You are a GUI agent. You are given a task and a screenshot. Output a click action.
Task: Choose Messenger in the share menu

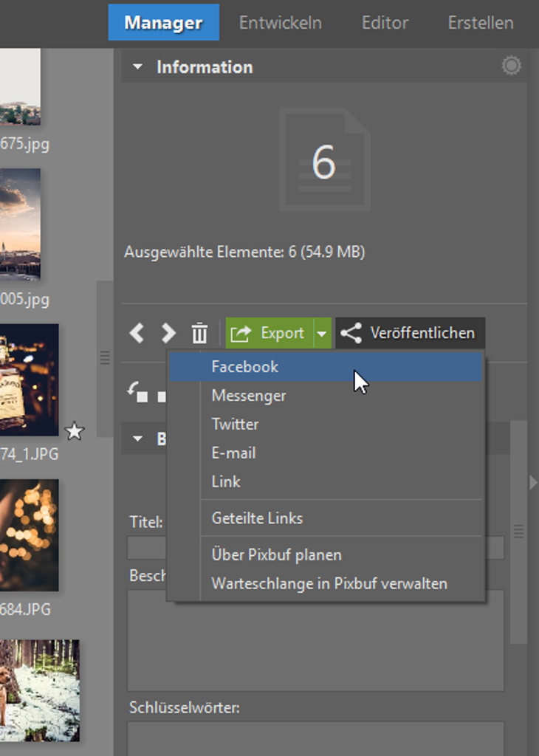249,396
